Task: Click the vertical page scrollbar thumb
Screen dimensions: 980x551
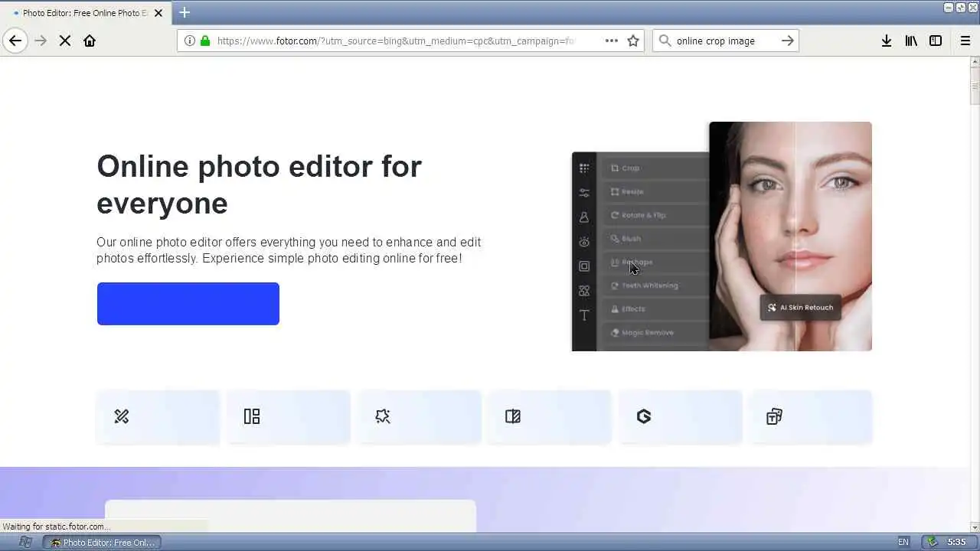Action: pyautogui.click(x=975, y=87)
